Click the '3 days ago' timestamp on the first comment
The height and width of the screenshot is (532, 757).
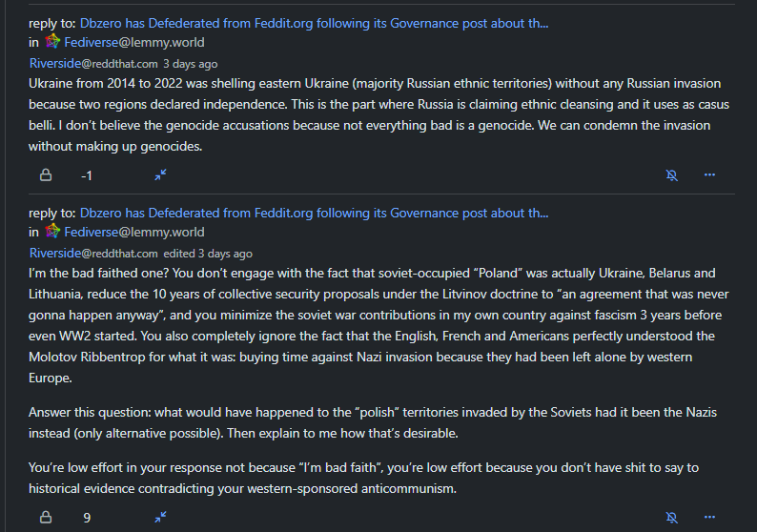190,64
